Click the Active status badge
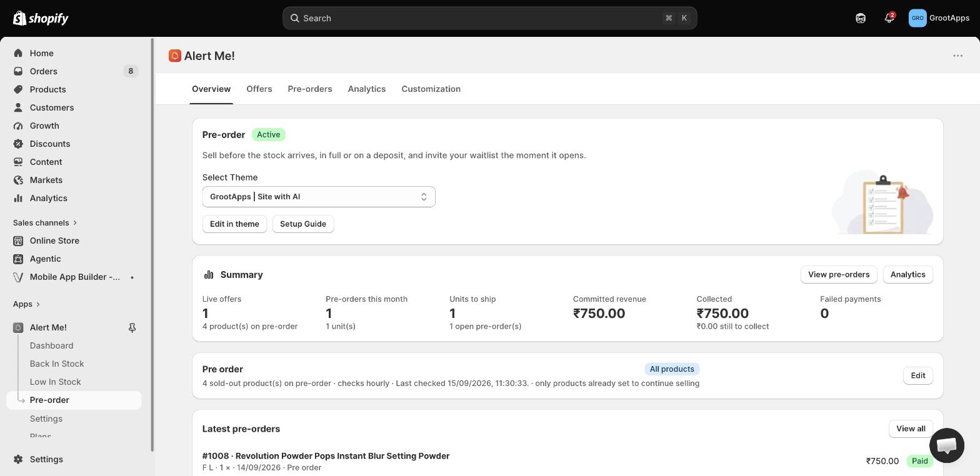This screenshot has width=980, height=476. tap(269, 134)
